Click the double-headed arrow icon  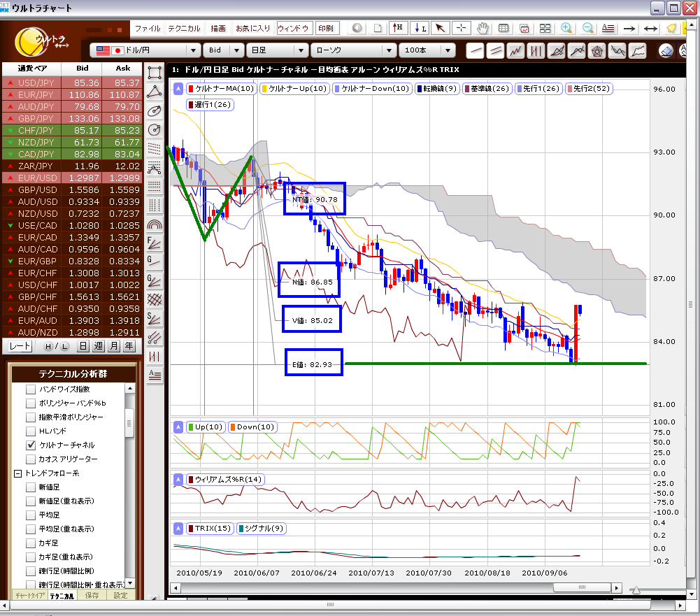point(650,29)
